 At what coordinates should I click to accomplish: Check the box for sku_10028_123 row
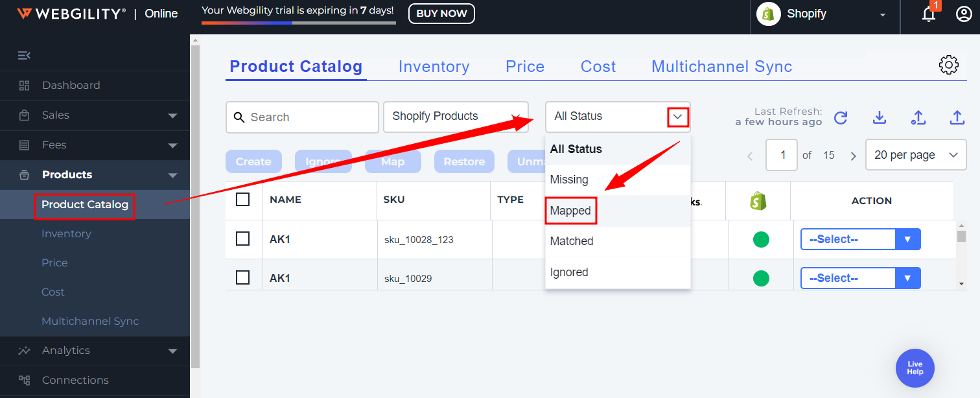point(243,239)
